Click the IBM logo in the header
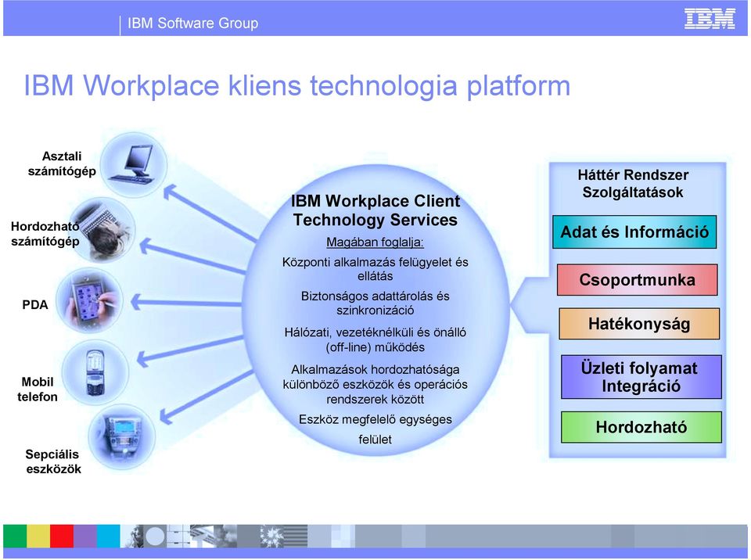This screenshot has width=751, height=560. (x=710, y=19)
